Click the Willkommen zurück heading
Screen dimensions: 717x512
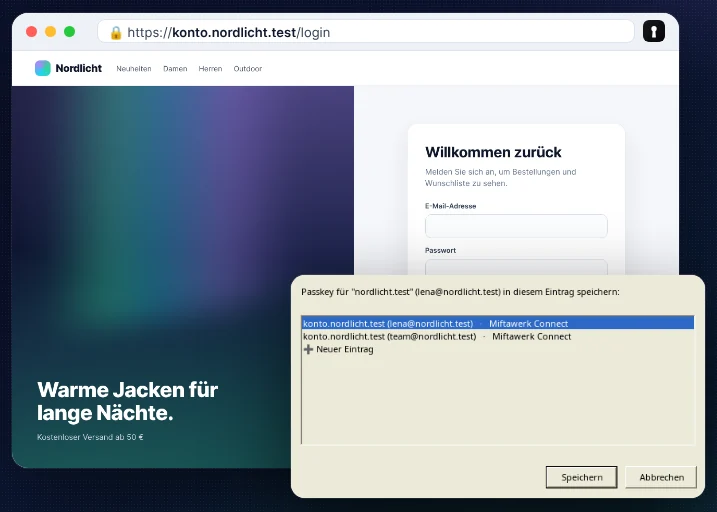493,152
